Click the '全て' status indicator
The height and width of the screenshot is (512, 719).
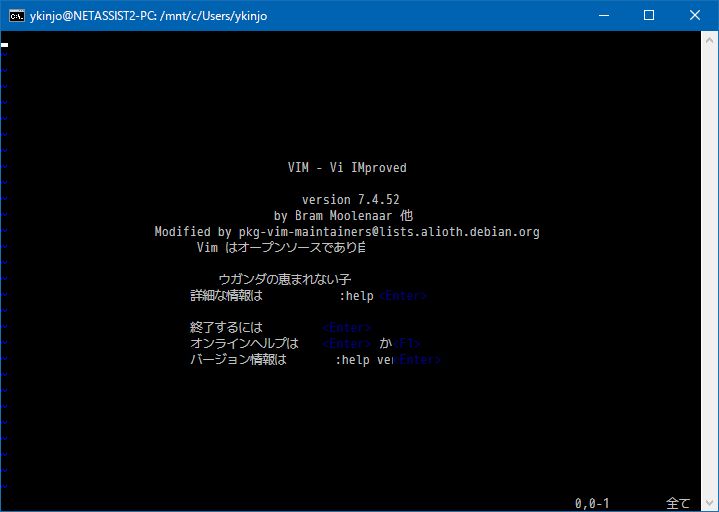tap(678, 503)
